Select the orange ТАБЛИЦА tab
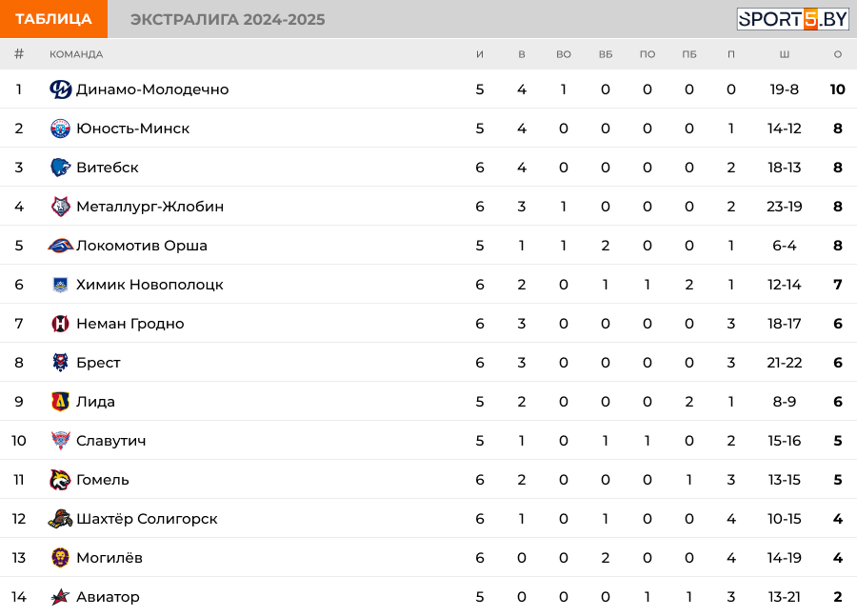The height and width of the screenshot is (616, 857). 53,19
